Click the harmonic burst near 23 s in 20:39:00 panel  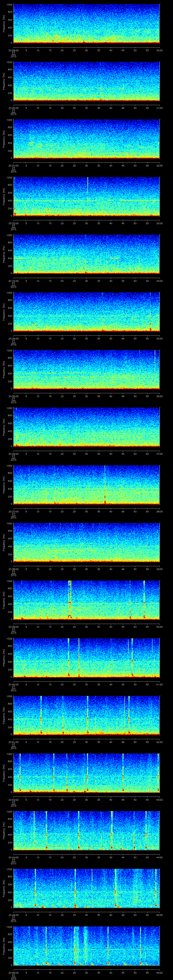(x=70, y=600)
